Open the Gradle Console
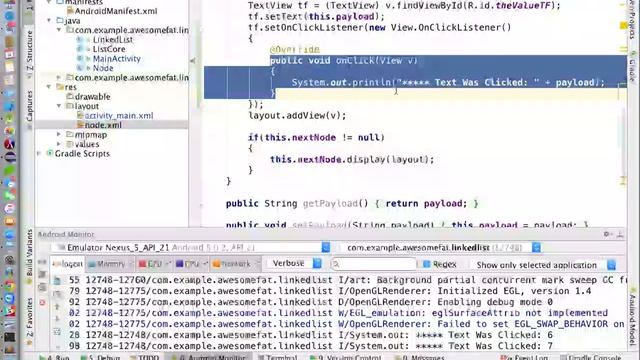Image resolution: width=640 pixels, height=360 pixels. [x=592, y=357]
